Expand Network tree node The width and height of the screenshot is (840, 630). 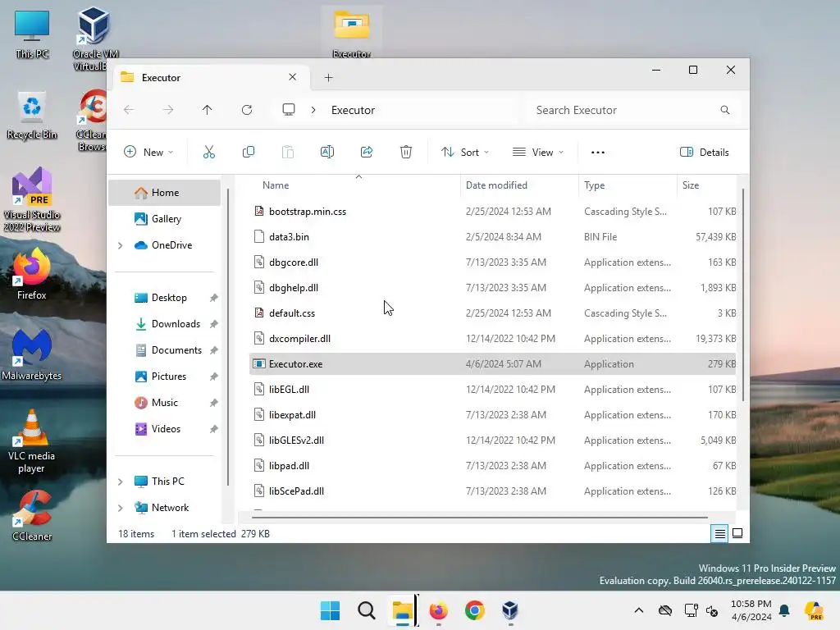coord(121,508)
